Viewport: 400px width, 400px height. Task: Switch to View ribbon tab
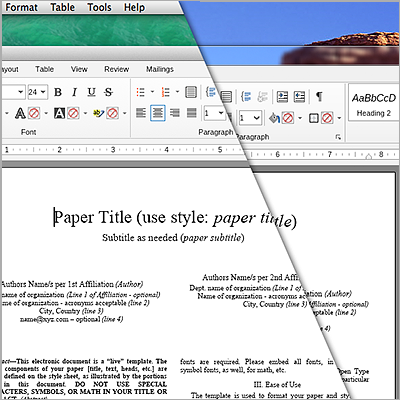79,69
